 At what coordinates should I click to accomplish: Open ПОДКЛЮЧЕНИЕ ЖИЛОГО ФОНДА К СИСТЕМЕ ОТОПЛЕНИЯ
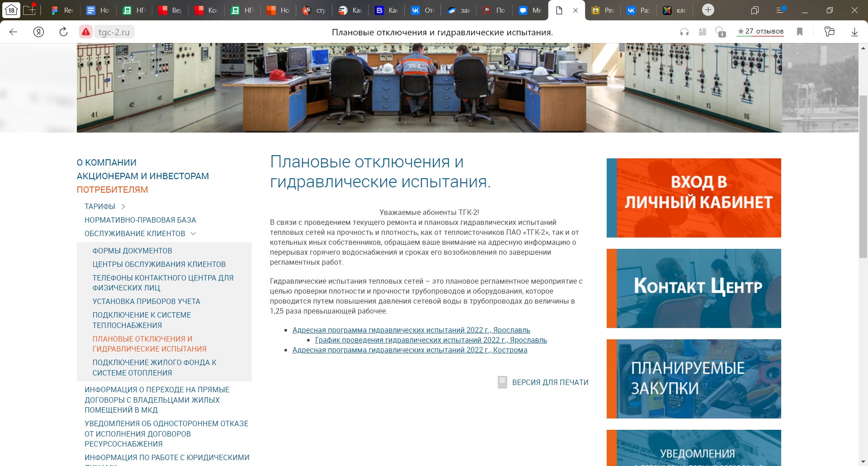click(155, 367)
